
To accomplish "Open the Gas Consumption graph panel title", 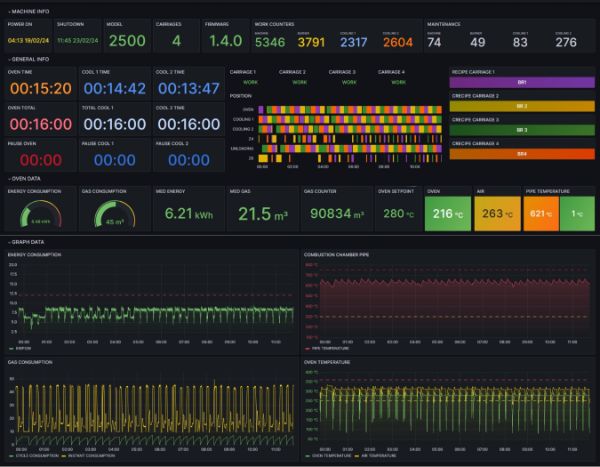I will click(x=30, y=362).
